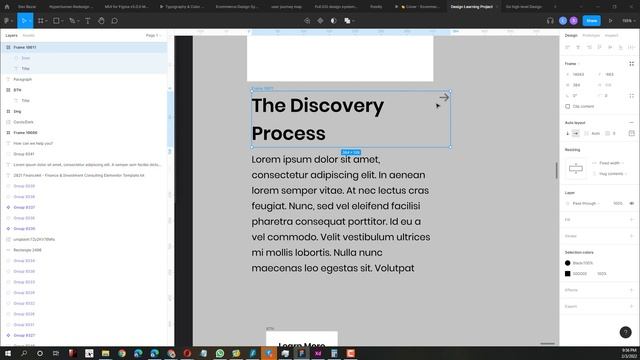Click the Align top icon
Image resolution: width=640 pixels, height=360 pixels.
[599, 47]
